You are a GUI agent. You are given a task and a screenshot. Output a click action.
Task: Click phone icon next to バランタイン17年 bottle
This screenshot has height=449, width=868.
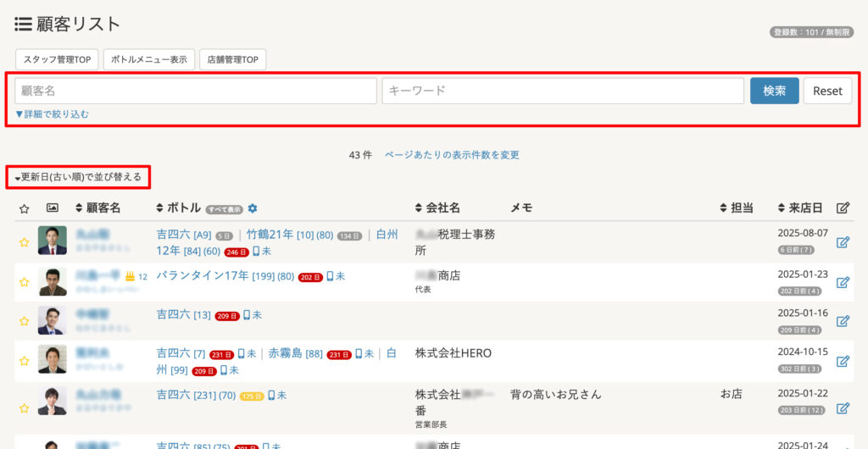[x=330, y=276]
